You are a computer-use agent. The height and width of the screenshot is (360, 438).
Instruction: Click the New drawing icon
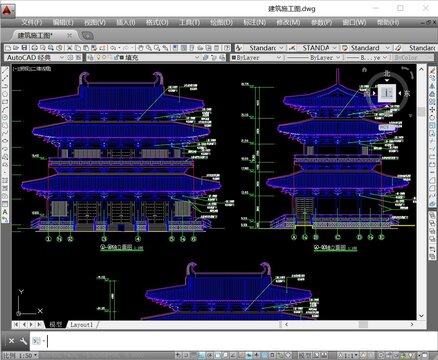8,48
